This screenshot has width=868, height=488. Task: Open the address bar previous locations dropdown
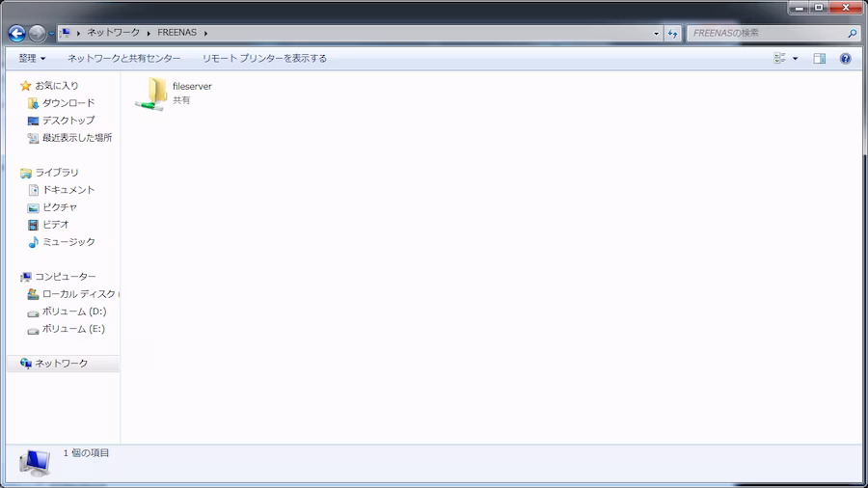(657, 33)
